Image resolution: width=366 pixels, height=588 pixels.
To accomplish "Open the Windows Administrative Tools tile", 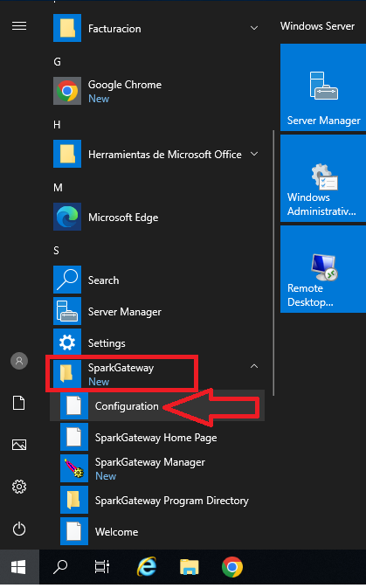I will [323, 178].
